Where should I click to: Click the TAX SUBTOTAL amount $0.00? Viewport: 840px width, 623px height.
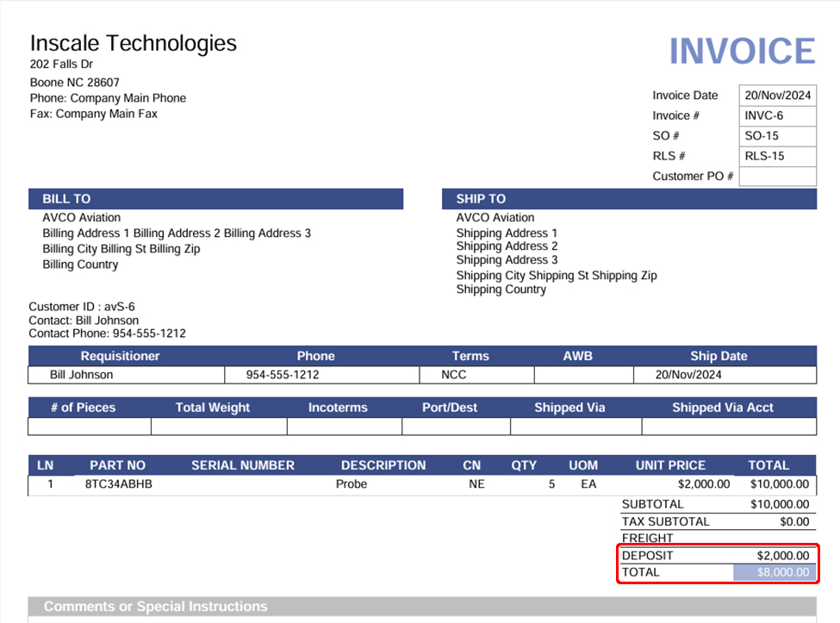[x=794, y=522]
